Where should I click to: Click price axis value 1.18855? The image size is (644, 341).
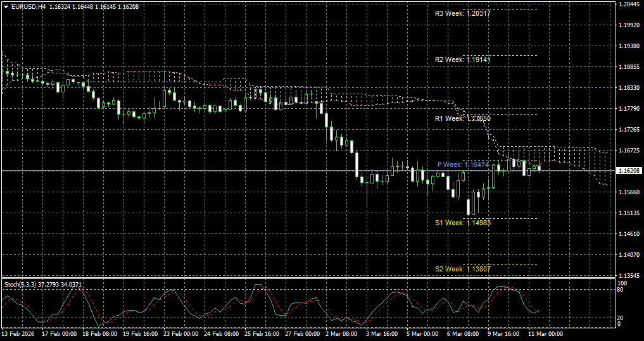629,67
